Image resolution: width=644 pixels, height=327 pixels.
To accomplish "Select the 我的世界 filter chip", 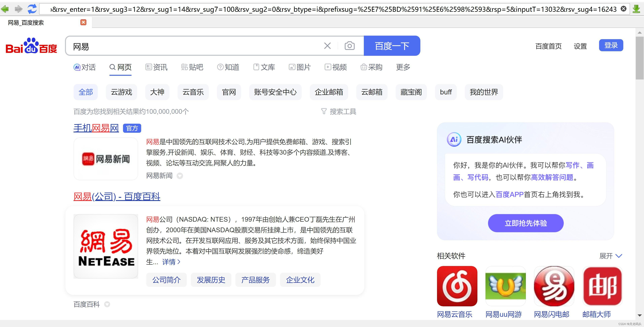I will click(x=484, y=92).
